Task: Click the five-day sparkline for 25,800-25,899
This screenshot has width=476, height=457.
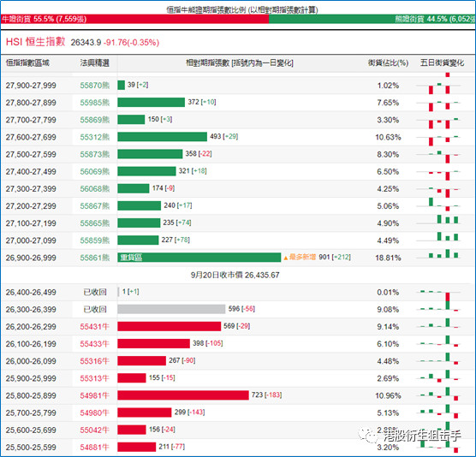Action: tap(438, 394)
